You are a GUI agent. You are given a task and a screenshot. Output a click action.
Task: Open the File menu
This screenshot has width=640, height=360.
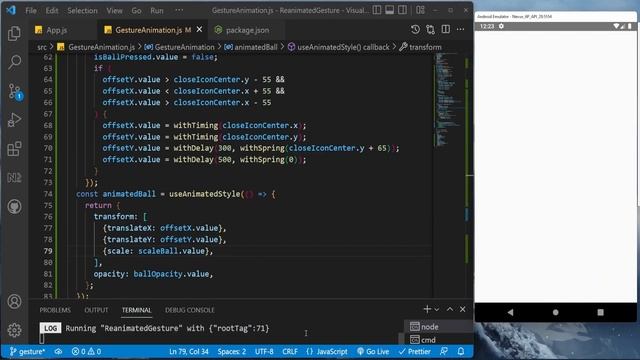pos(31,10)
